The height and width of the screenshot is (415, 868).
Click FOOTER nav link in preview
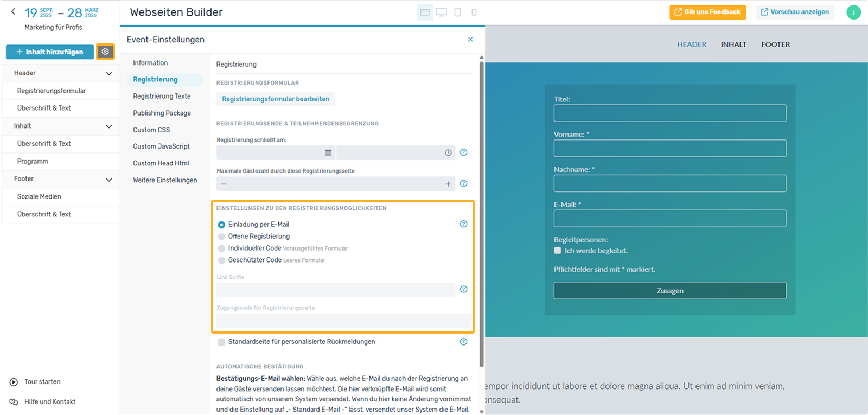click(x=775, y=44)
